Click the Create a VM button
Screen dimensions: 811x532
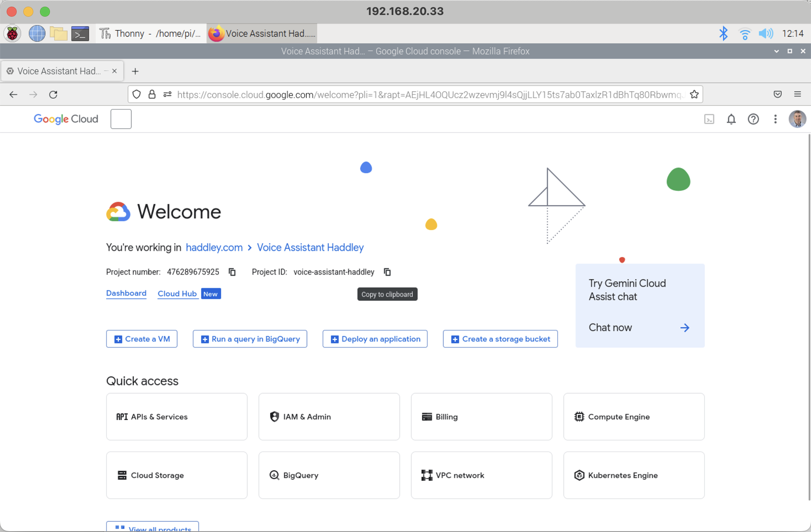tap(142, 339)
